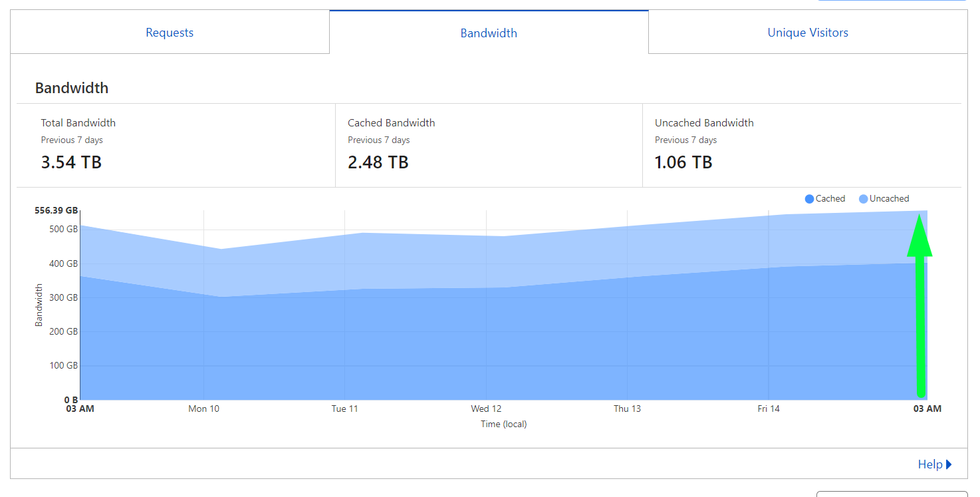Click the Tue 11 axis marker

(344, 409)
